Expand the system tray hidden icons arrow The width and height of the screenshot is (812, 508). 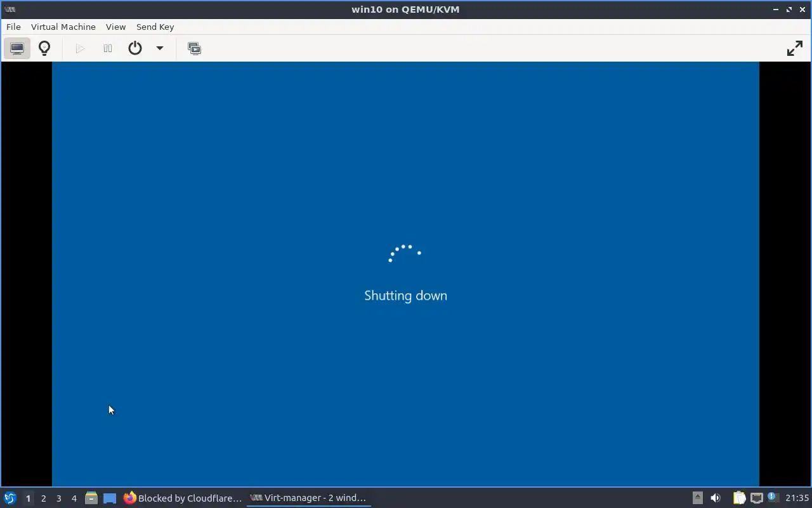[697, 498]
